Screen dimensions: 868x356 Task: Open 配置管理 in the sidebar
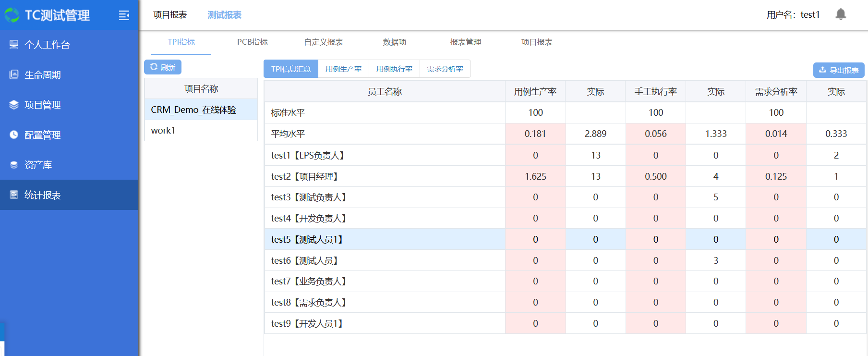[42, 135]
